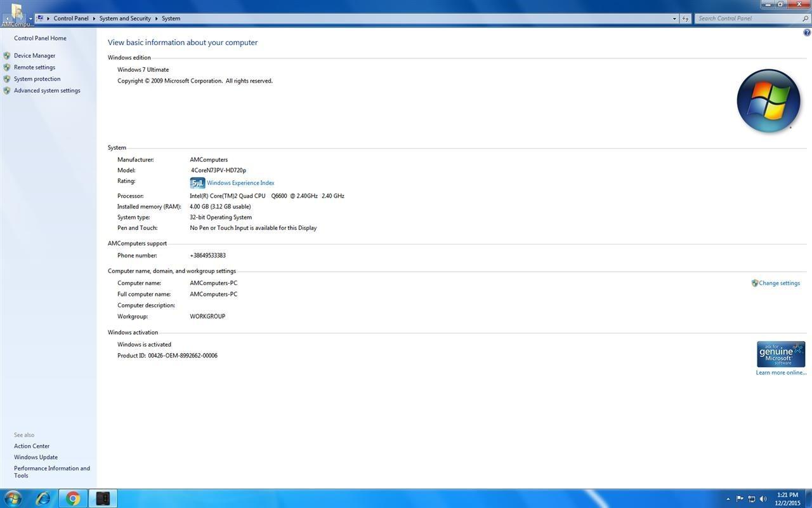The height and width of the screenshot is (508, 812).
Task: Launch Google Chrome from the taskbar
Action: [73, 498]
